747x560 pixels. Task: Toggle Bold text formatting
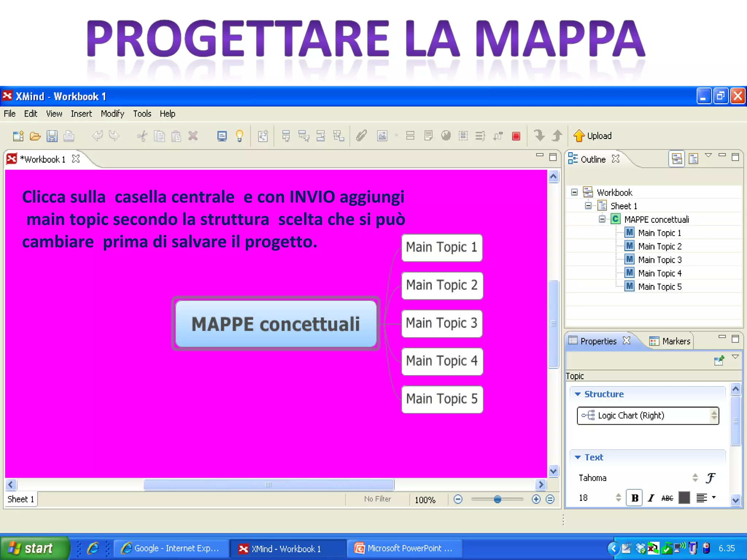pyautogui.click(x=635, y=498)
